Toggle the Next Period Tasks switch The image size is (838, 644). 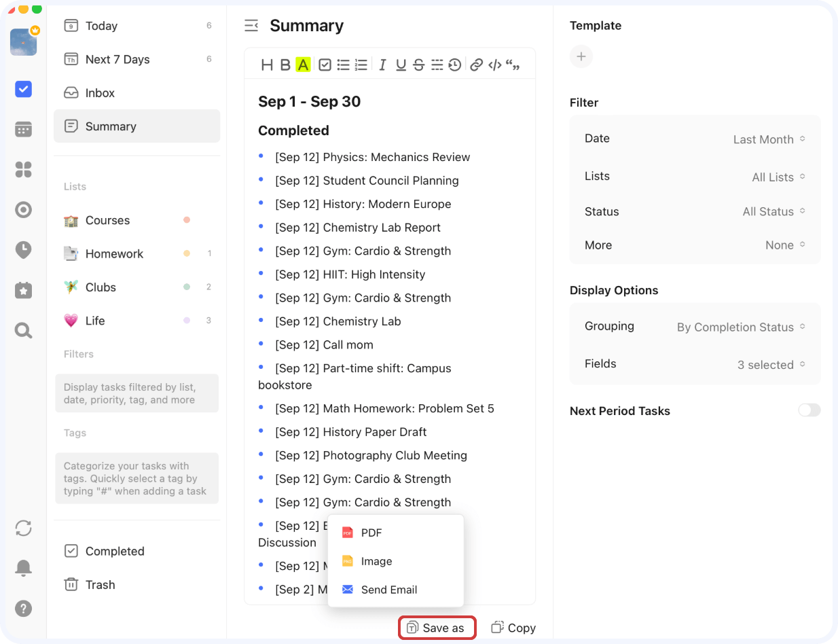pos(809,410)
